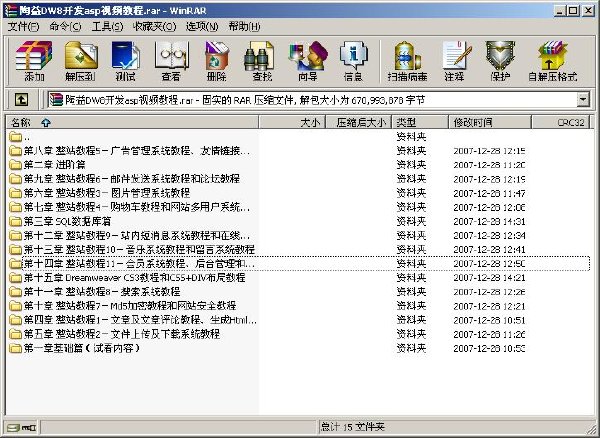600x438 pixels.
Task: Expand the archive path dropdown arrow
Action: (x=583, y=100)
